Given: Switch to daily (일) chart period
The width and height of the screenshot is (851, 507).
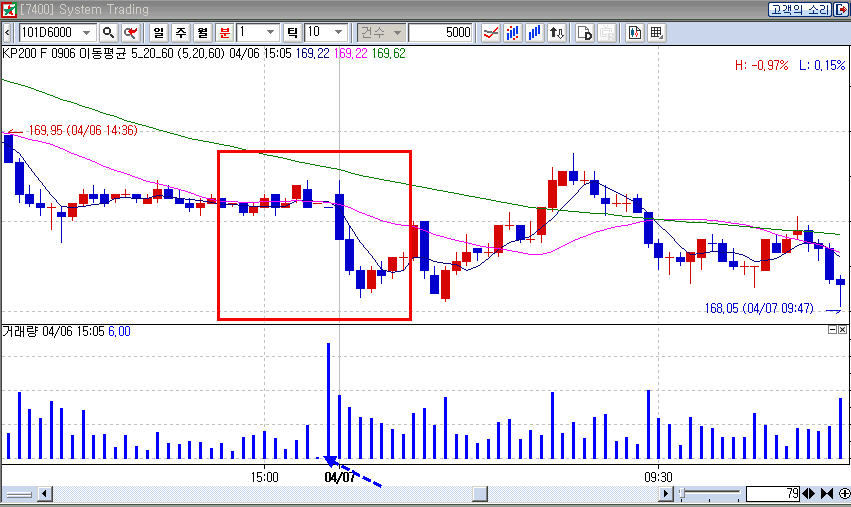Looking at the screenshot, I should (158, 33).
